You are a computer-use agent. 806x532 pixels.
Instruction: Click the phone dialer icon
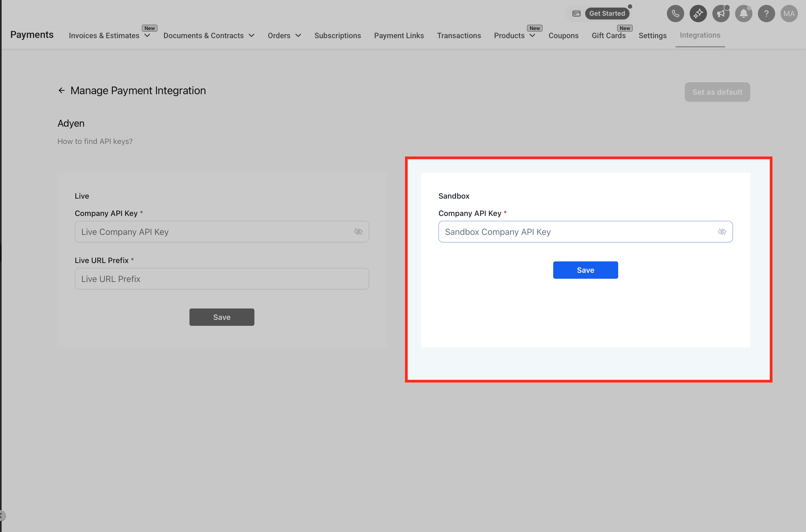coord(675,14)
